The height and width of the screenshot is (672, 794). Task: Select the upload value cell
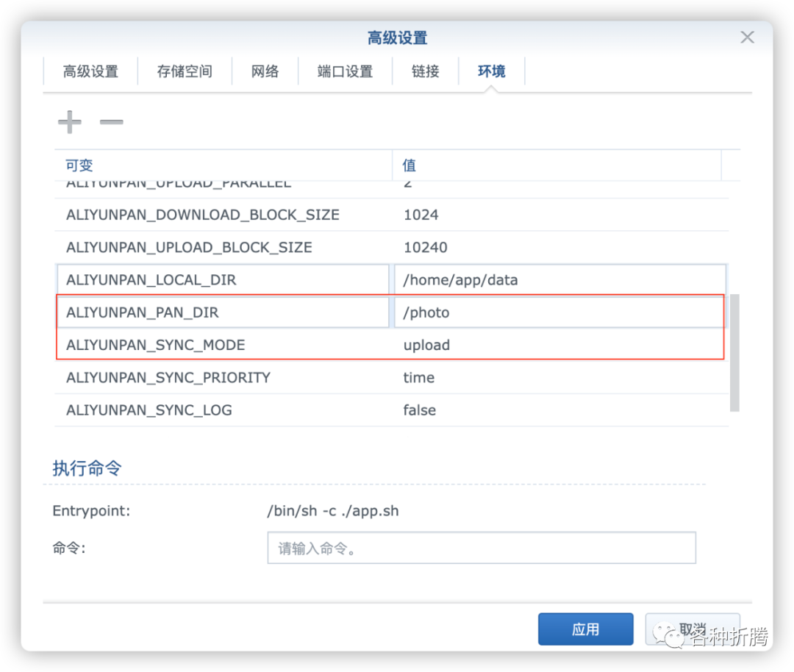(426, 346)
